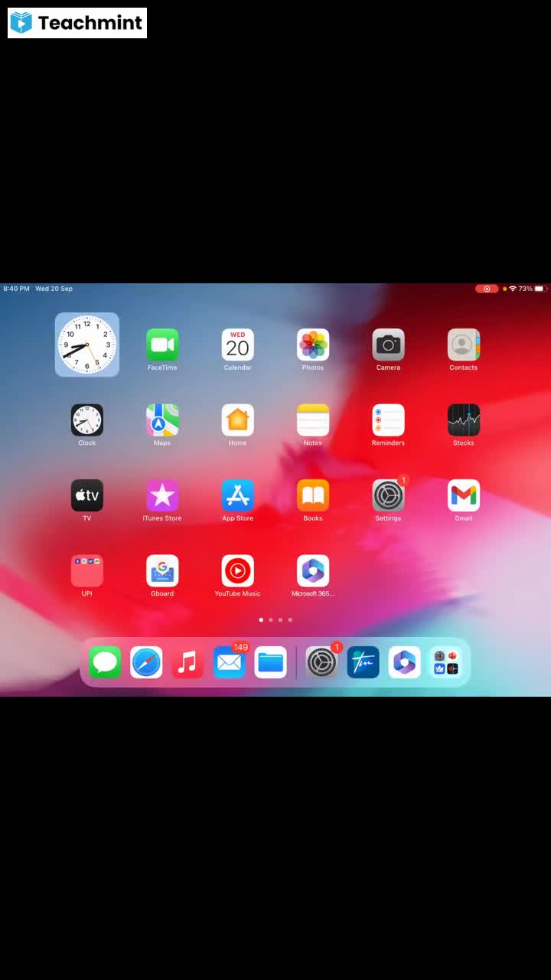Viewport: 551px width, 980px height.
Task: Open Microsoft 365 from the dock
Action: pyautogui.click(x=404, y=662)
